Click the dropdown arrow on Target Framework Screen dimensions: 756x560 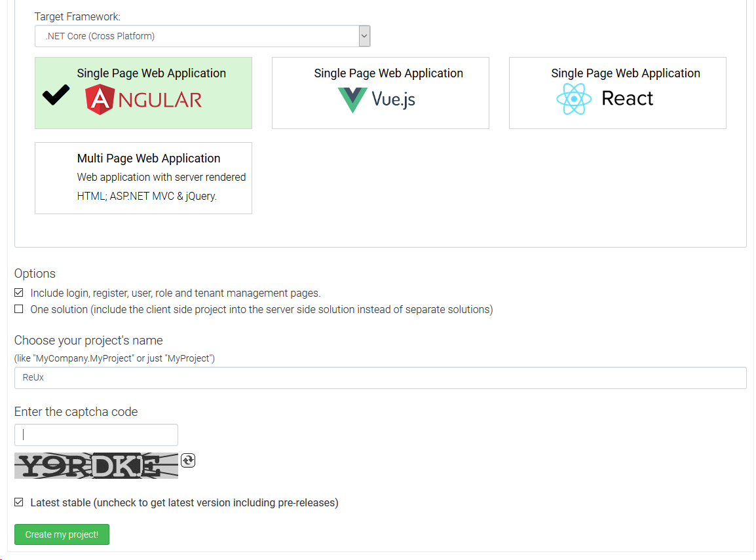tap(364, 36)
